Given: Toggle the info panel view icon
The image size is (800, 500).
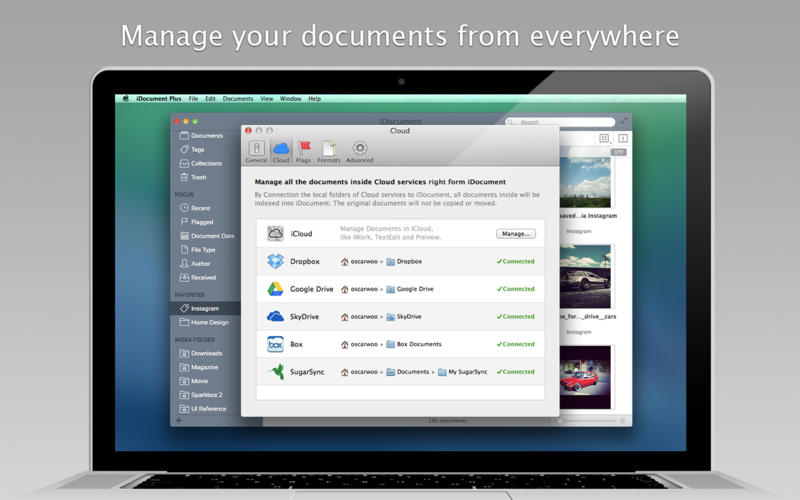Looking at the screenshot, I should [623, 138].
